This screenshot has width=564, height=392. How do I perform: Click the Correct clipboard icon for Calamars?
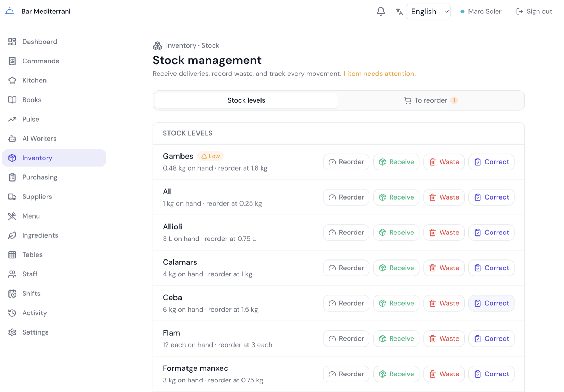pos(478,268)
